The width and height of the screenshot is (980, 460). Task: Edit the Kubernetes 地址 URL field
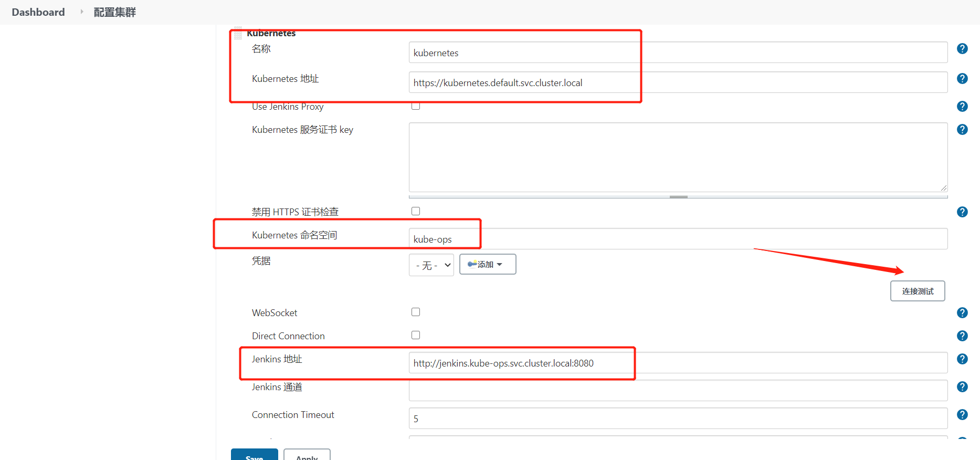tap(678, 82)
